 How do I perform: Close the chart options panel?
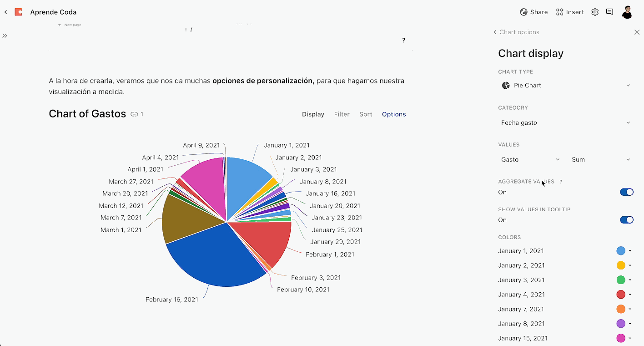pyautogui.click(x=637, y=32)
